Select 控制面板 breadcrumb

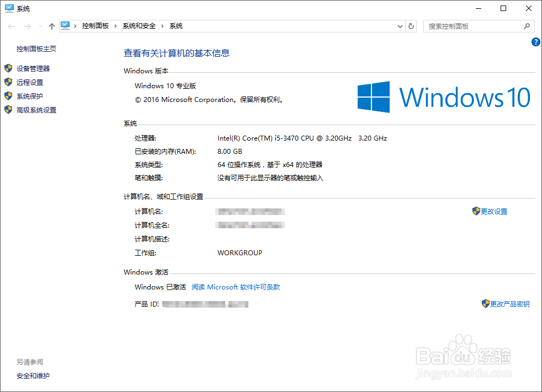click(x=95, y=26)
